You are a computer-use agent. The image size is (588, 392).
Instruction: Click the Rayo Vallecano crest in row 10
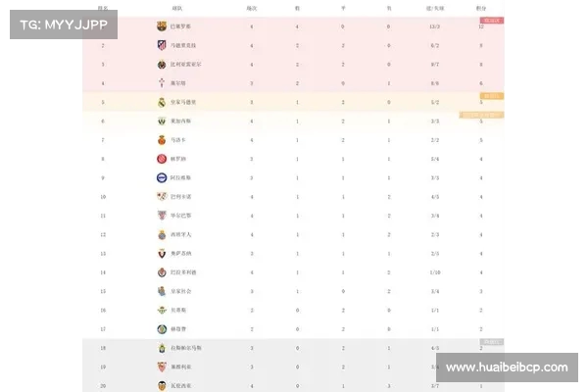click(x=162, y=196)
